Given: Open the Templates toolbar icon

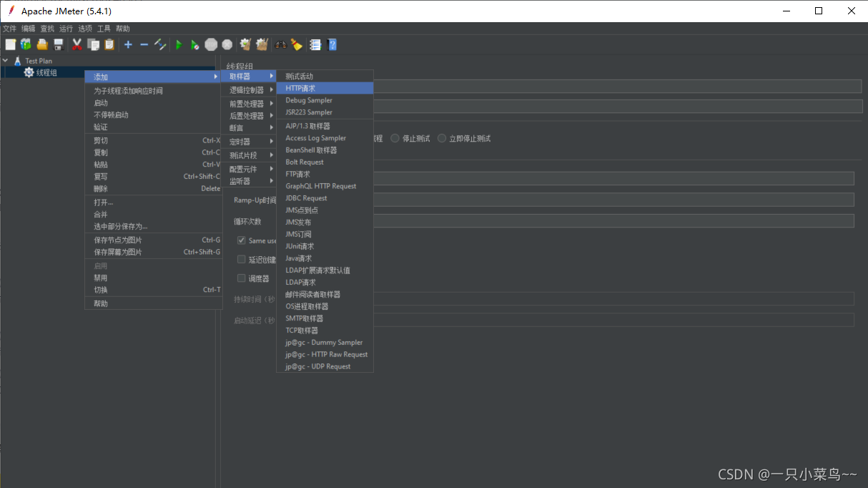Looking at the screenshot, I should click(x=26, y=44).
